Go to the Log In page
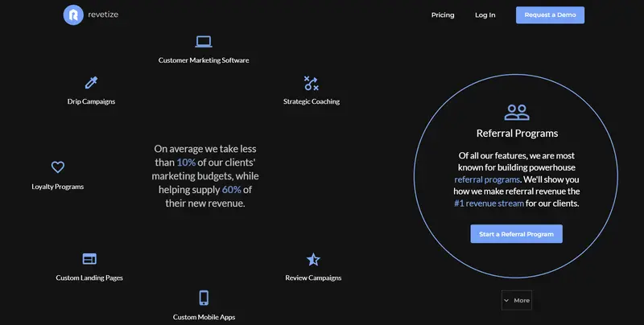This screenshot has height=325, width=644. click(485, 15)
